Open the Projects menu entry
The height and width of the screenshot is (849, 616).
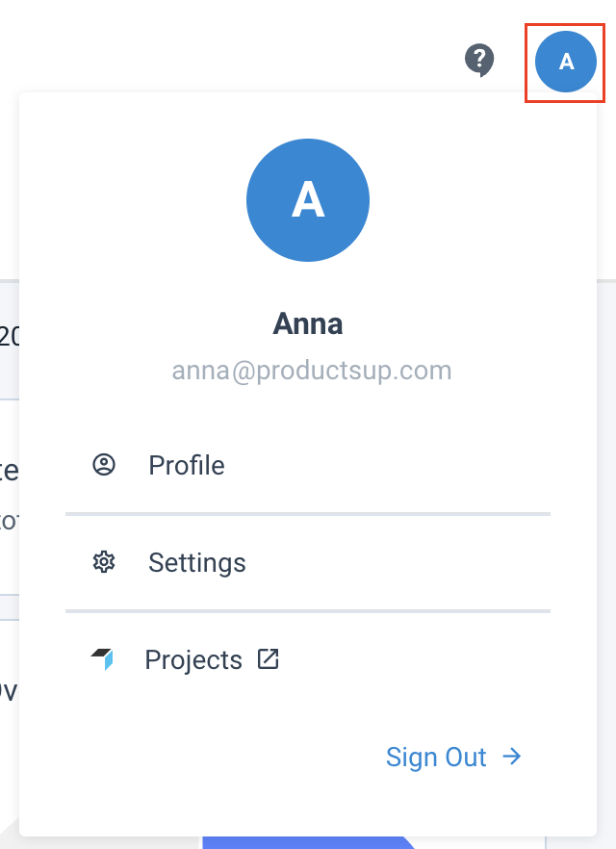pyautogui.click(x=193, y=660)
